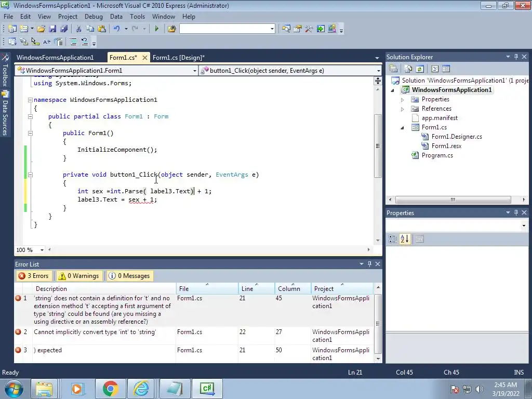Open the Debug menu

click(94, 17)
